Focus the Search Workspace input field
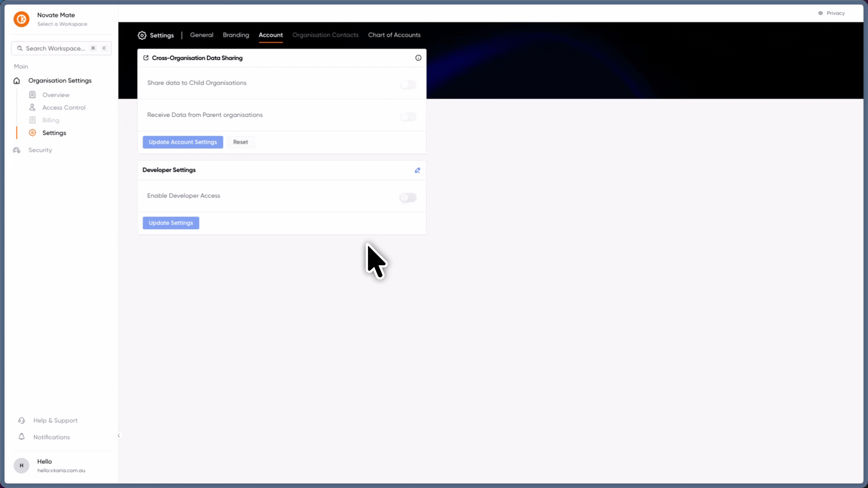Screen dimensions: 868x488 (61, 48)
